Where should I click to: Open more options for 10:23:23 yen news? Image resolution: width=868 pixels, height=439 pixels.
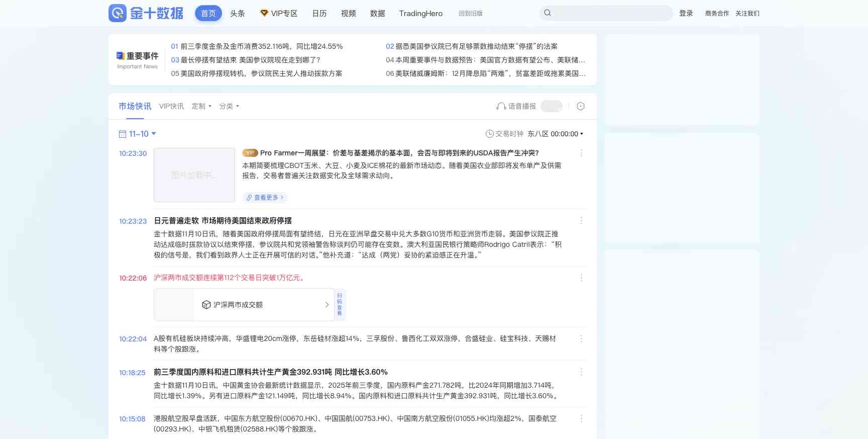pyautogui.click(x=581, y=221)
